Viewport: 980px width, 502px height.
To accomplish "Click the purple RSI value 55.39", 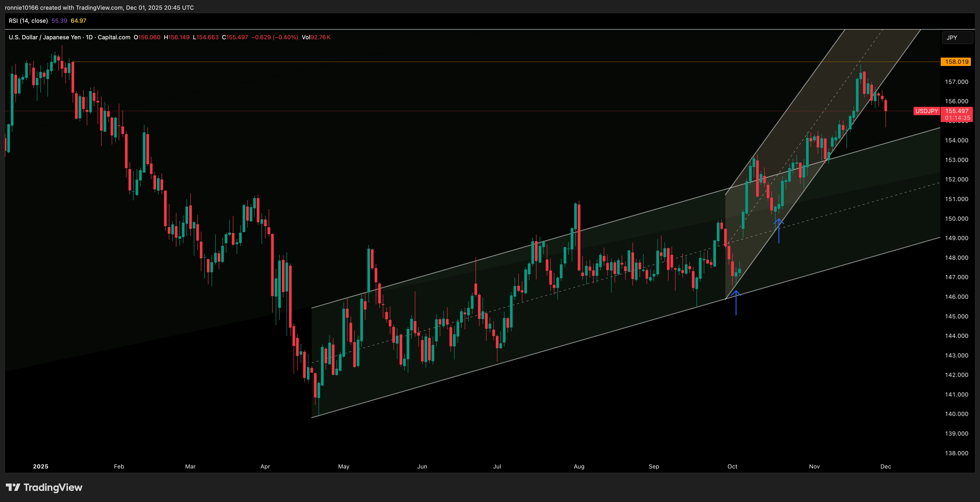I will [x=59, y=21].
